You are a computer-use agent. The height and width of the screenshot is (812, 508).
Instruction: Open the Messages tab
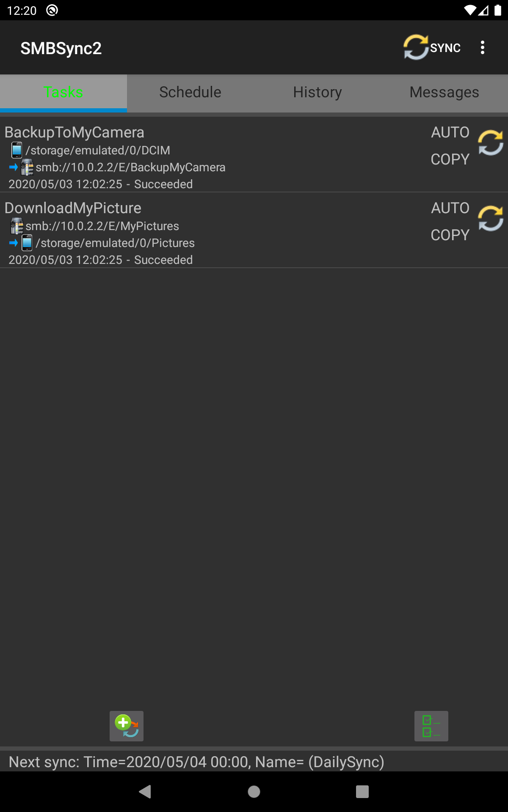tap(444, 92)
